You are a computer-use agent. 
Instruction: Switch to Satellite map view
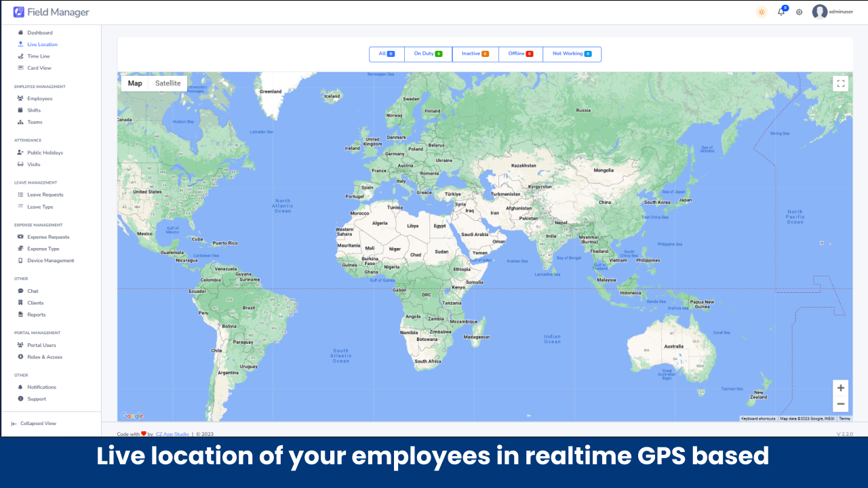[x=167, y=83]
